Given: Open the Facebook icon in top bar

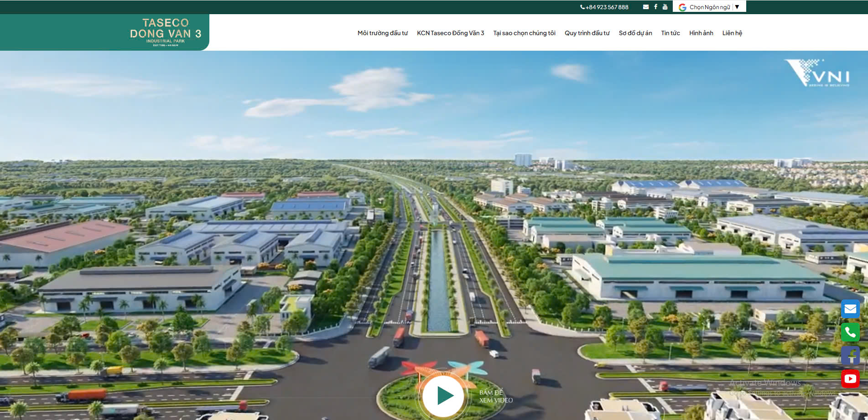Looking at the screenshot, I should point(655,7).
